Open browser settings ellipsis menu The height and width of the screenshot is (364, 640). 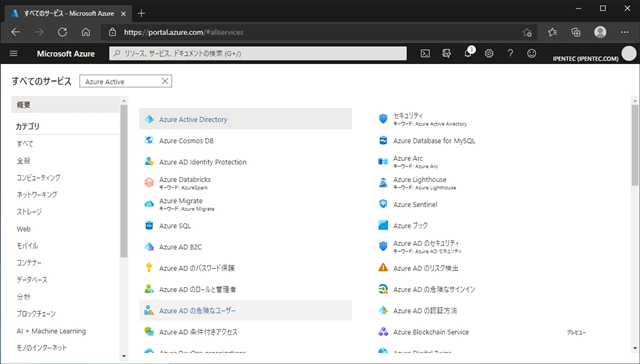624,32
